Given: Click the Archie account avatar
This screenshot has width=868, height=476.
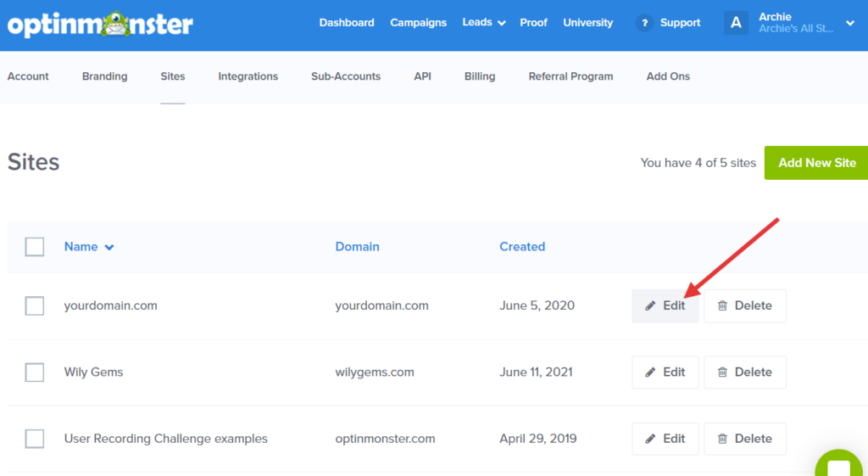Looking at the screenshot, I should [x=736, y=23].
